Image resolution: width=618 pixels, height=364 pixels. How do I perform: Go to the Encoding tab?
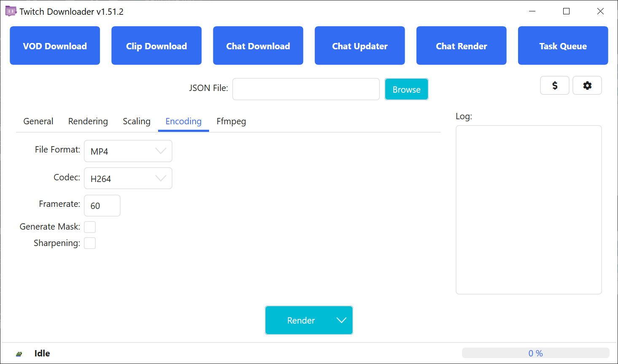point(183,121)
